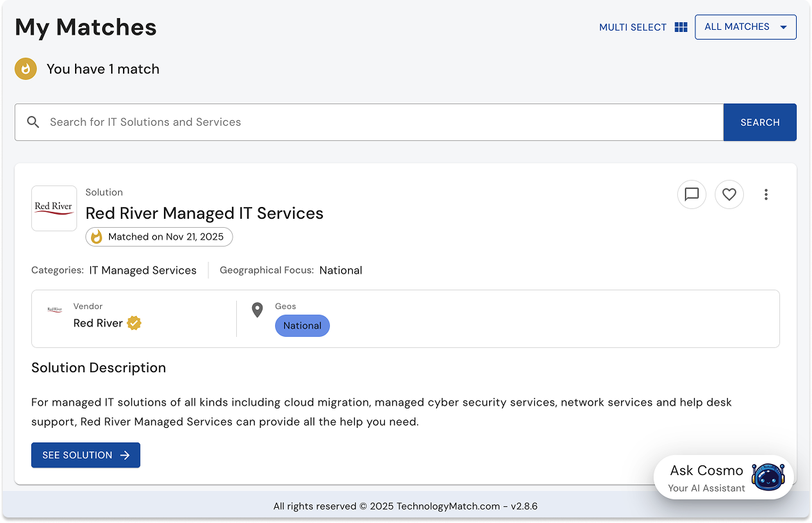The width and height of the screenshot is (812, 523).
Task: Click the small Red River vendor logo
Action: pos(54,310)
